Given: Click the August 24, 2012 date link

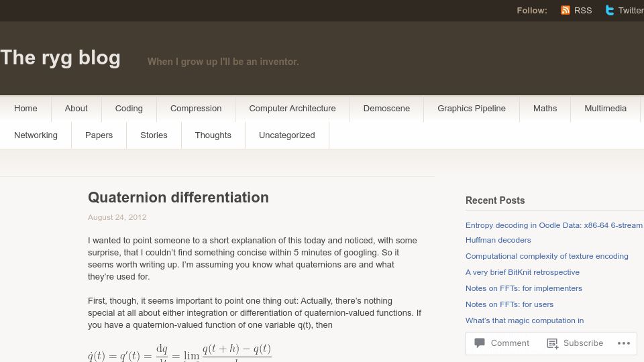Looking at the screenshot, I should pos(117,217).
